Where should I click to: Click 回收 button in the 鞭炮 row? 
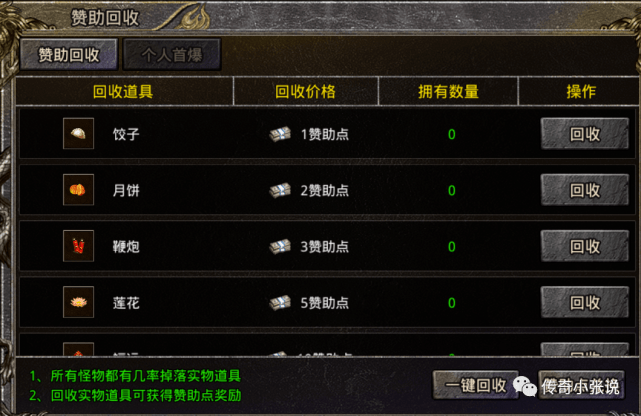(x=585, y=246)
